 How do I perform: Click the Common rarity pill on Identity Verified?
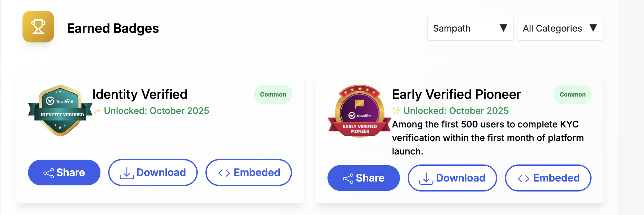[273, 94]
